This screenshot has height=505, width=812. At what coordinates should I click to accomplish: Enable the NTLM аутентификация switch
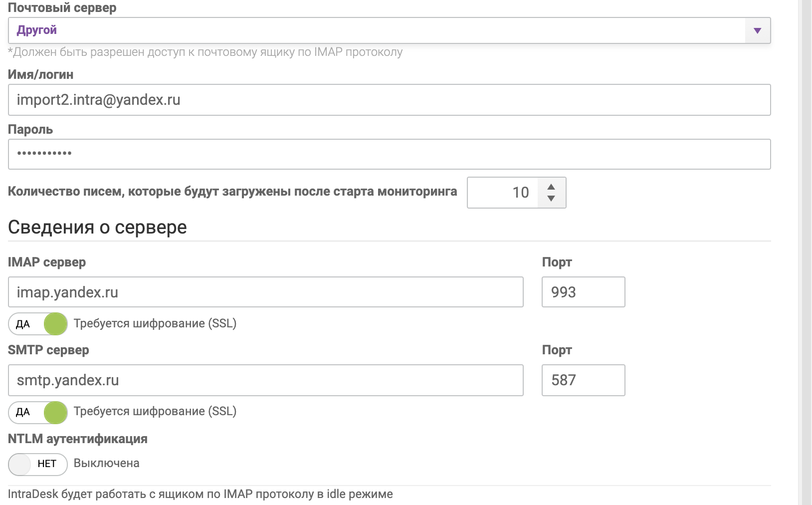click(38, 464)
